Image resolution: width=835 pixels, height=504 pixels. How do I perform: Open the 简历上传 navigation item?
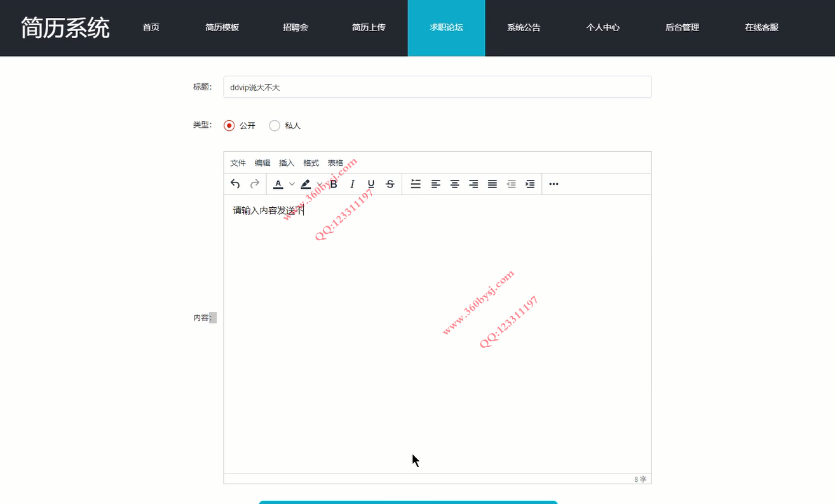pos(369,28)
